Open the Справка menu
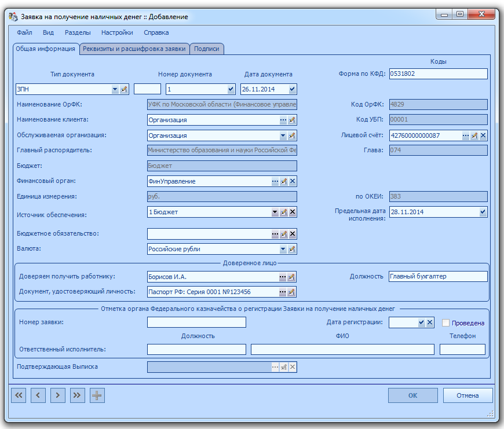Screen dimensions: 504x429 [156, 32]
